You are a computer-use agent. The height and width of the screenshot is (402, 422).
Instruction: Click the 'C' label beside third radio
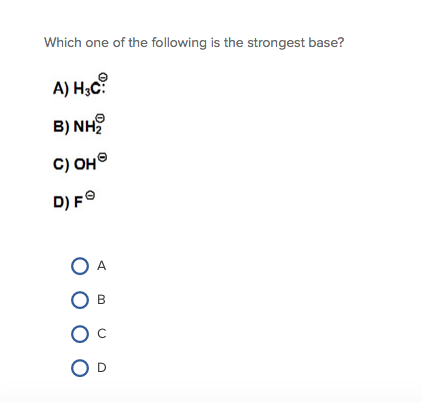tap(102, 334)
